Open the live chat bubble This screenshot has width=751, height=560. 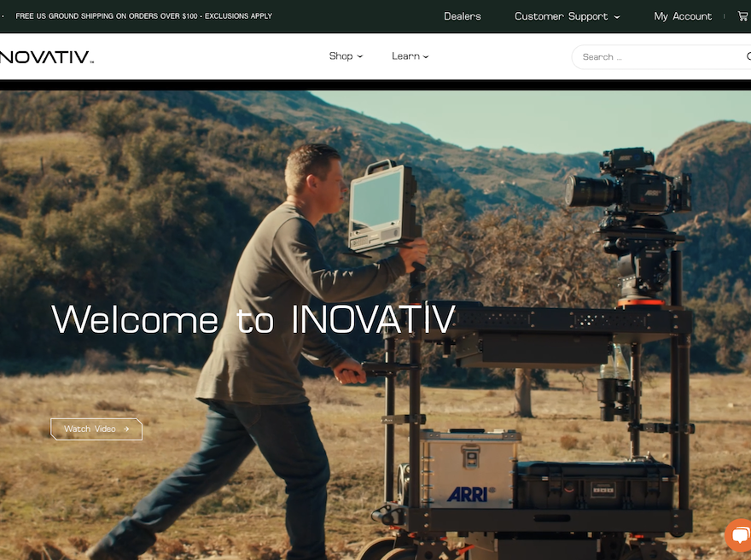(x=739, y=534)
